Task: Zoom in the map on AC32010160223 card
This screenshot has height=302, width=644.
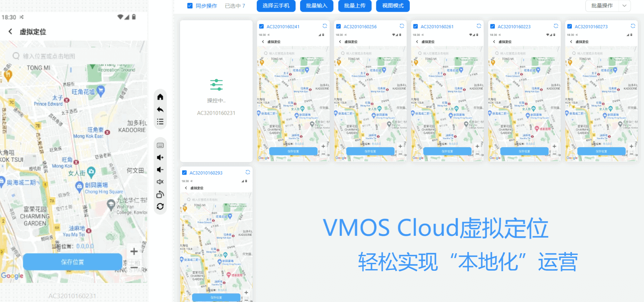Action: click(554, 147)
